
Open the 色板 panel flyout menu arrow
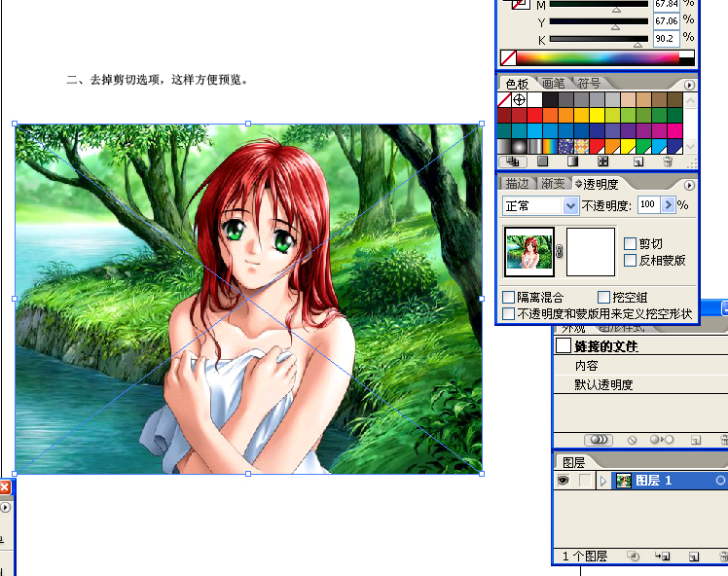689,85
